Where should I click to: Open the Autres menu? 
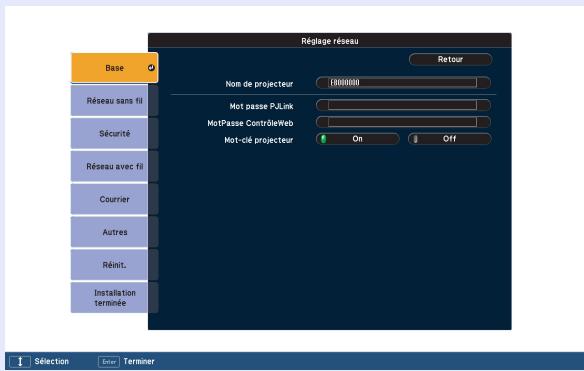[x=114, y=232]
